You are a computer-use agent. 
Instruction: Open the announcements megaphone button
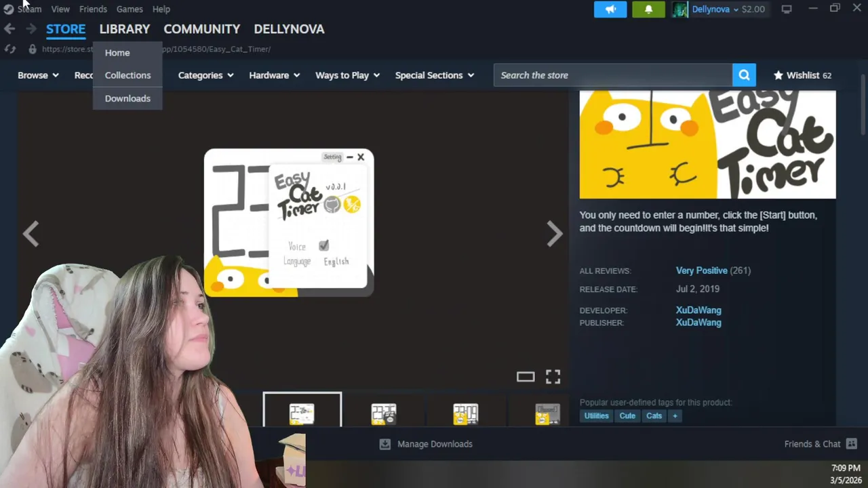610,9
